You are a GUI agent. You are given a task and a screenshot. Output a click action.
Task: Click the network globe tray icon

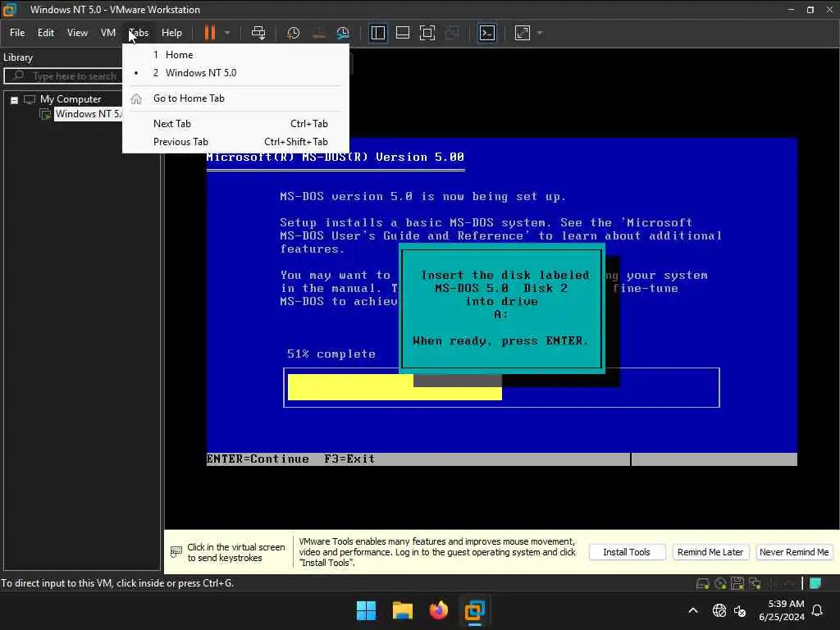719,610
